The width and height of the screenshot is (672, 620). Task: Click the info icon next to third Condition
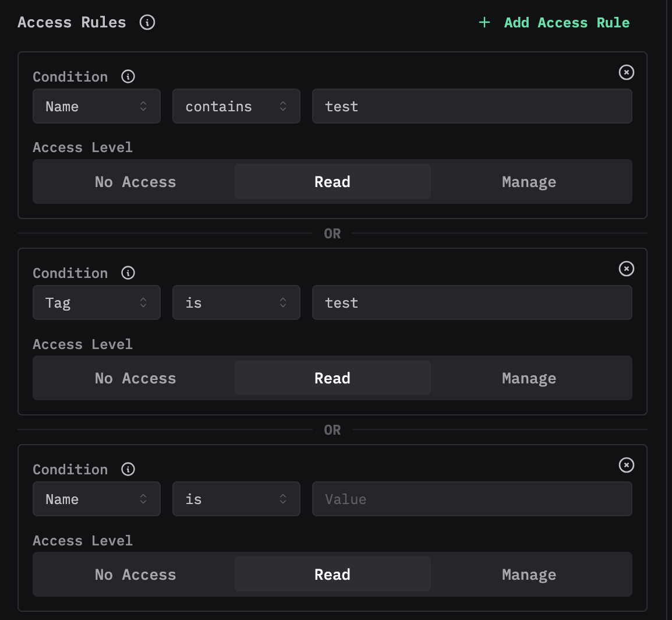tap(128, 469)
